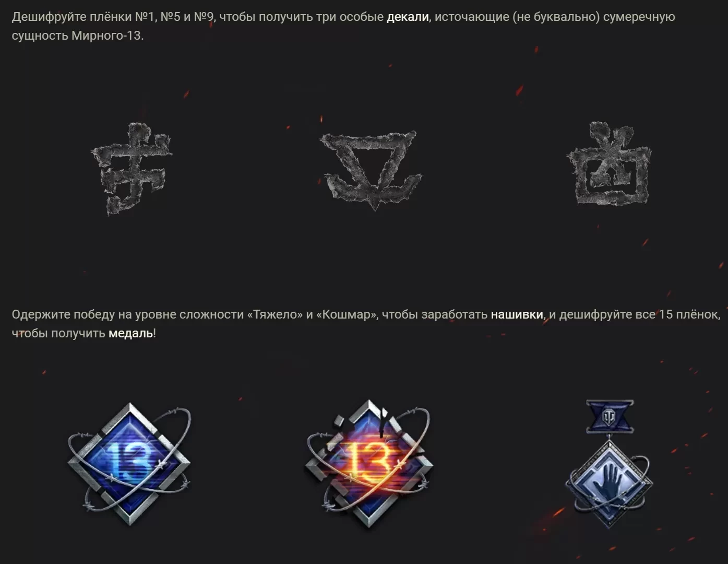This screenshot has width=728, height=564.
Task: Click the paragraph starting with «Одержите победу»
Action: 366,324
